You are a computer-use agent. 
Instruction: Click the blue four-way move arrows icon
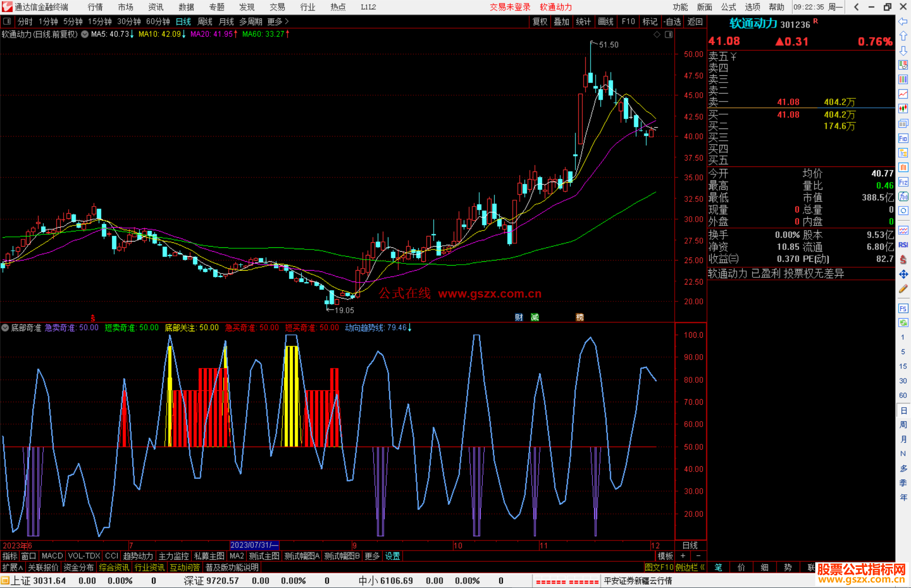(903, 274)
